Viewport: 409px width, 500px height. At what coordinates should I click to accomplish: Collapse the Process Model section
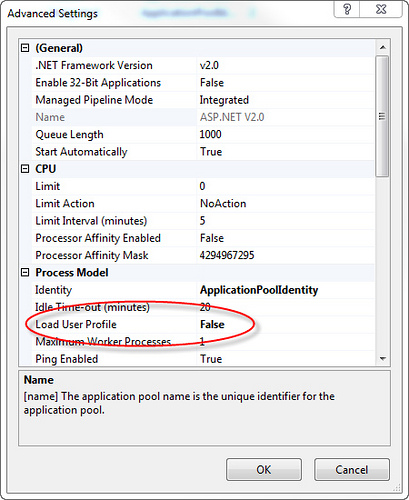click(x=25, y=273)
